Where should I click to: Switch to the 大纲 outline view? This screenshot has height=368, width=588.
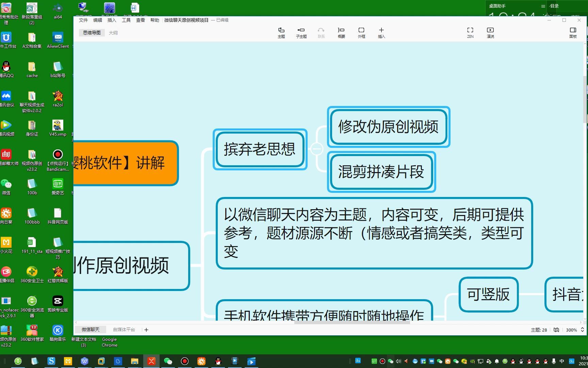(x=113, y=33)
